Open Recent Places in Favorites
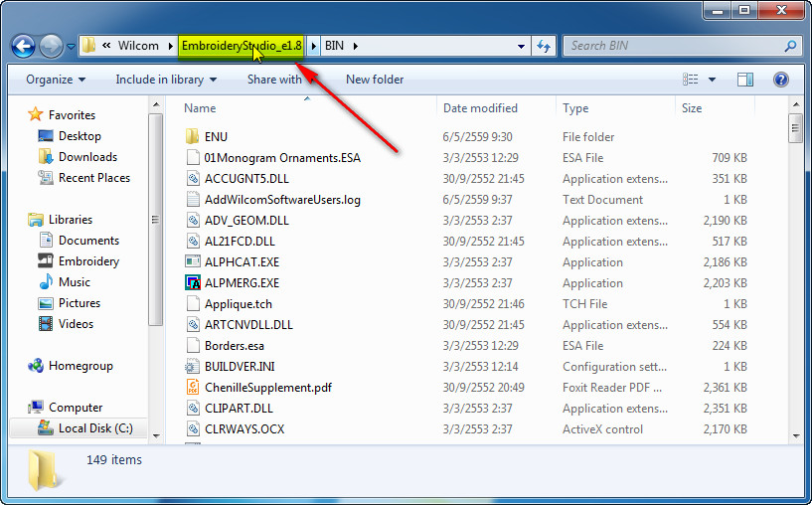Image resolution: width=812 pixels, height=505 pixels. pos(83,178)
